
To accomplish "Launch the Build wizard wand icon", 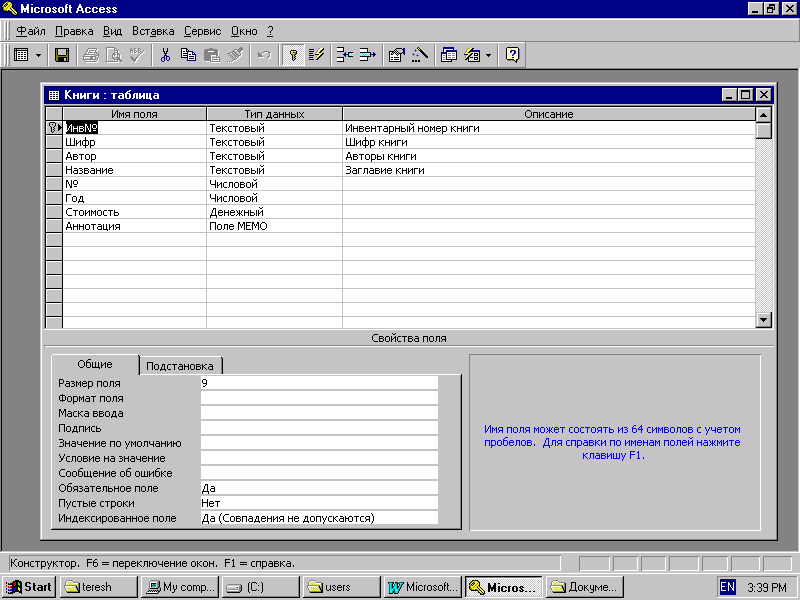I will [419, 55].
